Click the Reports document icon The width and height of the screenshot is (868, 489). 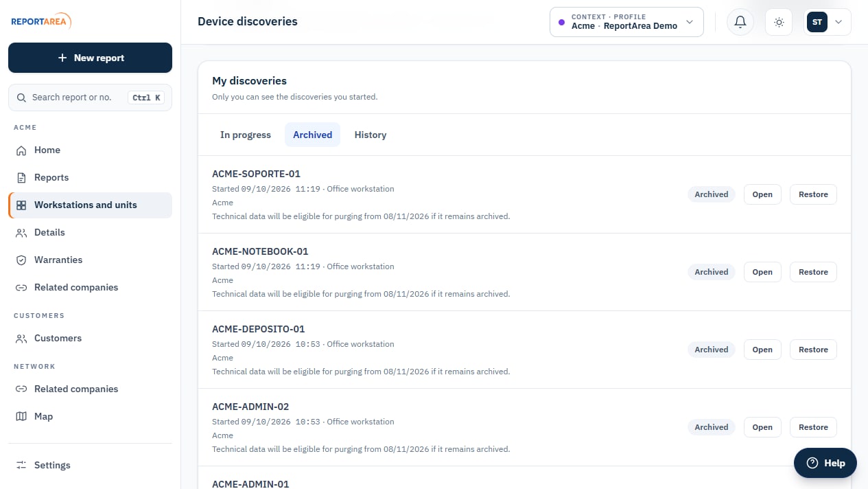coord(21,178)
